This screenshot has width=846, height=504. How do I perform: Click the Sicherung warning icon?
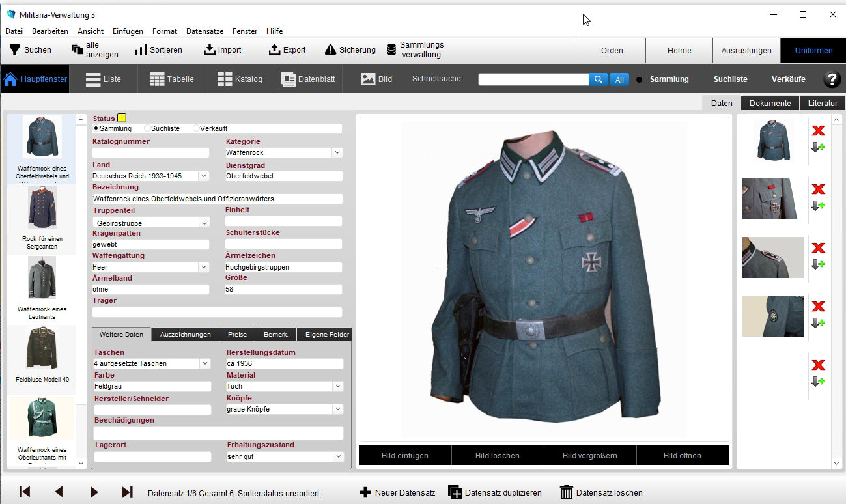(330, 50)
